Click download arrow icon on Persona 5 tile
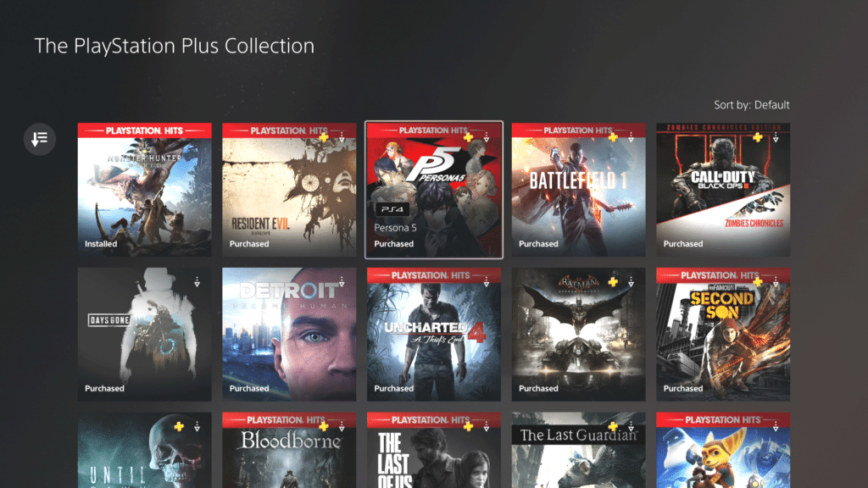 (486, 137)
